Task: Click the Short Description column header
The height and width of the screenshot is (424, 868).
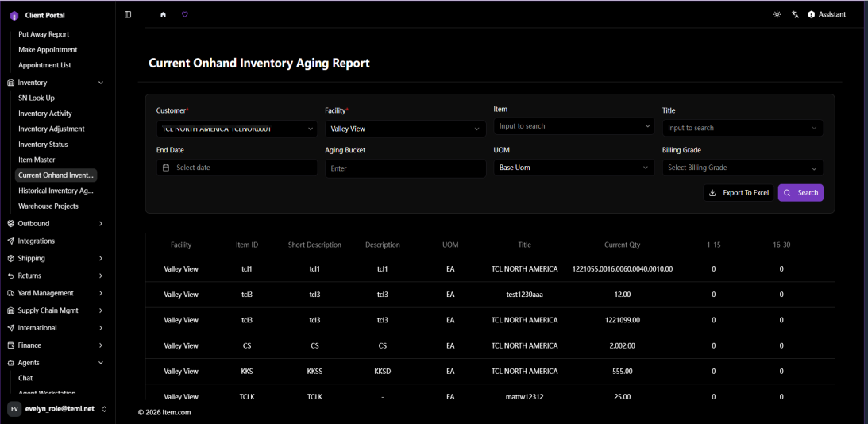Action: (314, 245)
